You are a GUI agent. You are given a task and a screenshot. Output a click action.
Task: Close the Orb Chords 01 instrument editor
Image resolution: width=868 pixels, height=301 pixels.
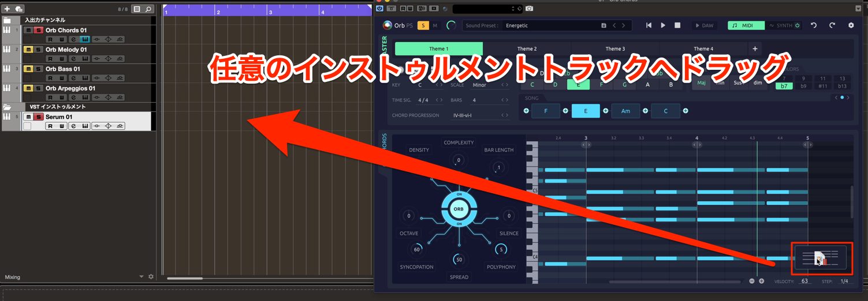pos(85,39)
